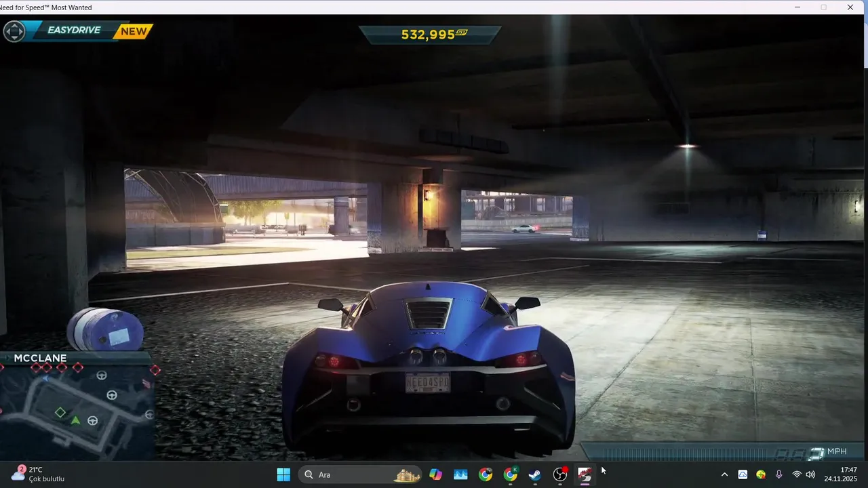Screen dimensions: 868x488
Task: Click the Need for Speed taskbar icon
Action: pos(585,474)
